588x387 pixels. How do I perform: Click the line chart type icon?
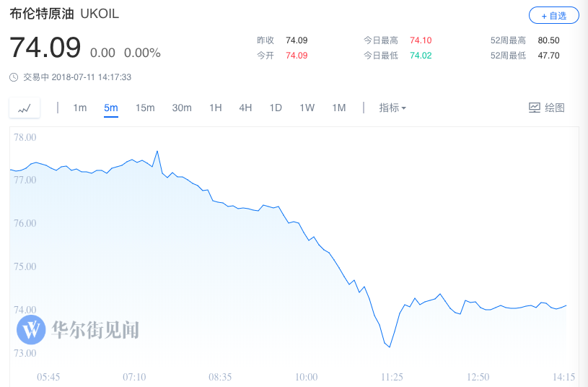25,108
